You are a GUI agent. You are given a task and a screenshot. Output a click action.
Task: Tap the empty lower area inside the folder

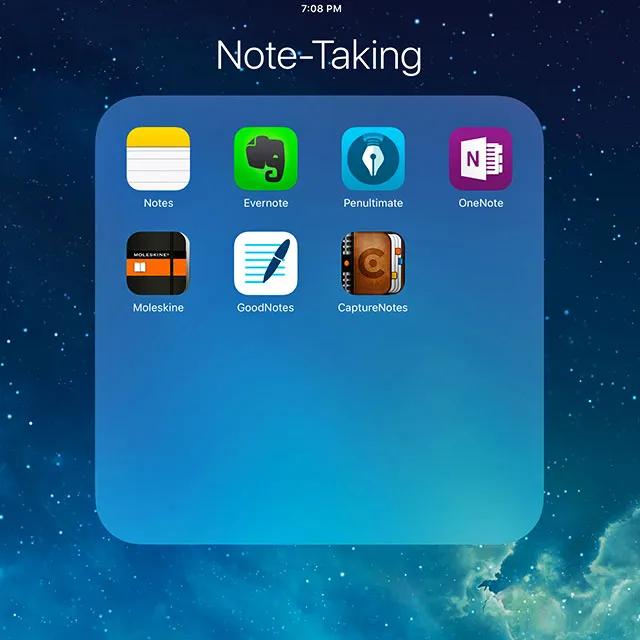(320, 440)
